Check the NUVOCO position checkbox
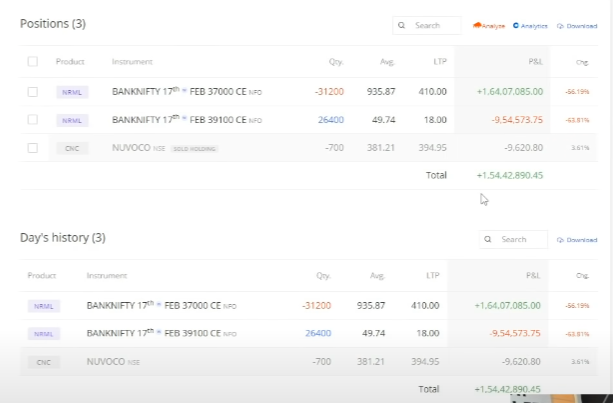The width and height of the screenshot is (613, 403). (x=32, y=148)
